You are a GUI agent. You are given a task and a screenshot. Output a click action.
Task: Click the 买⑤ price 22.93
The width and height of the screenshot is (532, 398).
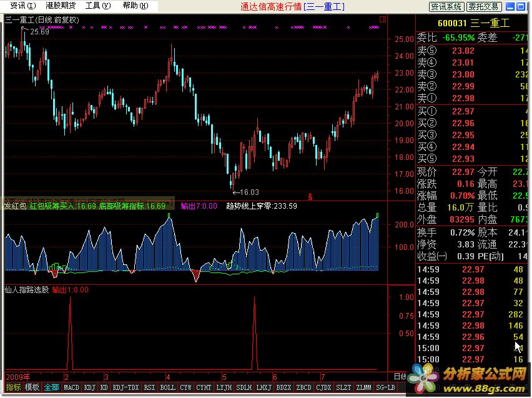(x=463, y=159)
